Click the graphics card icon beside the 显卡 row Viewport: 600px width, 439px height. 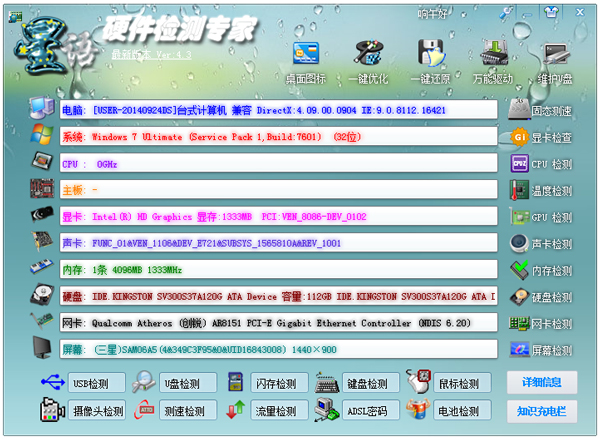point(42,214)
